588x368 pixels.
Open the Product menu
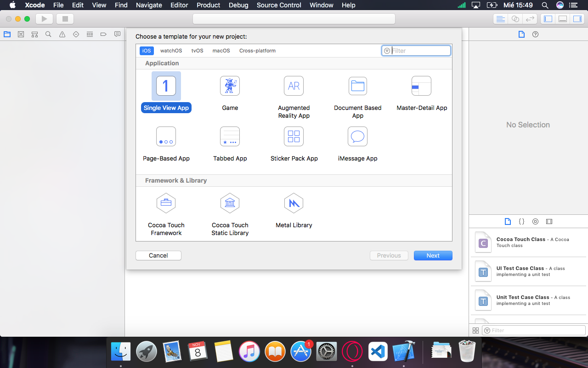[x=208, y=5]
